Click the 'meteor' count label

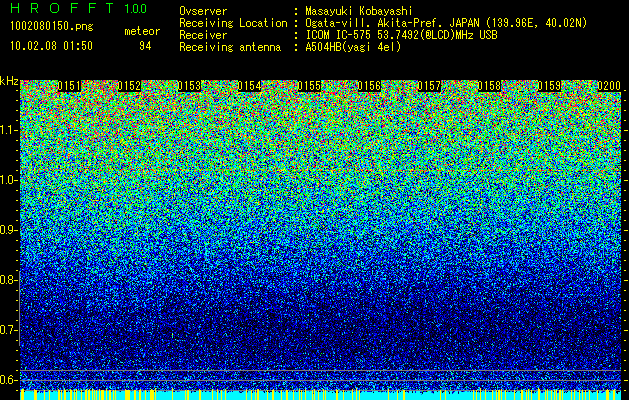tap(142, 31)
